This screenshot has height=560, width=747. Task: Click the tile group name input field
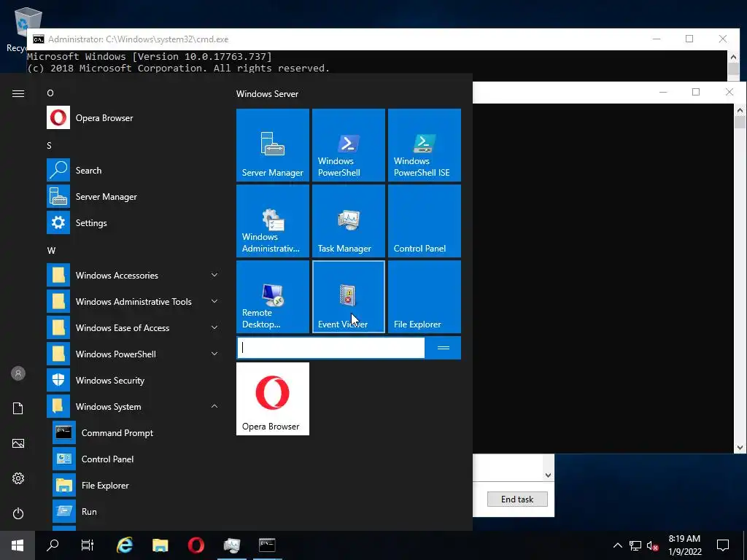point(330,348)
